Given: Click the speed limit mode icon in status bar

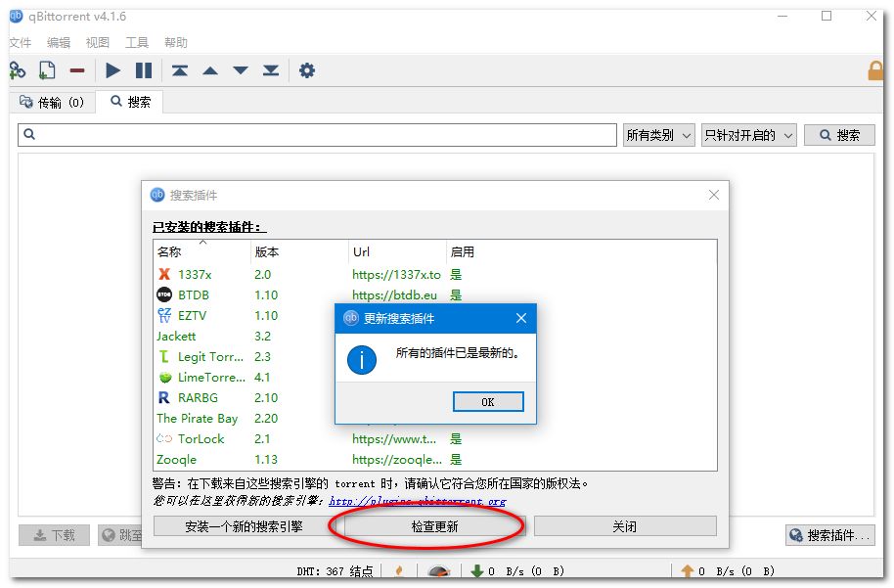Looking at the screenshot, I should (438, 571).
